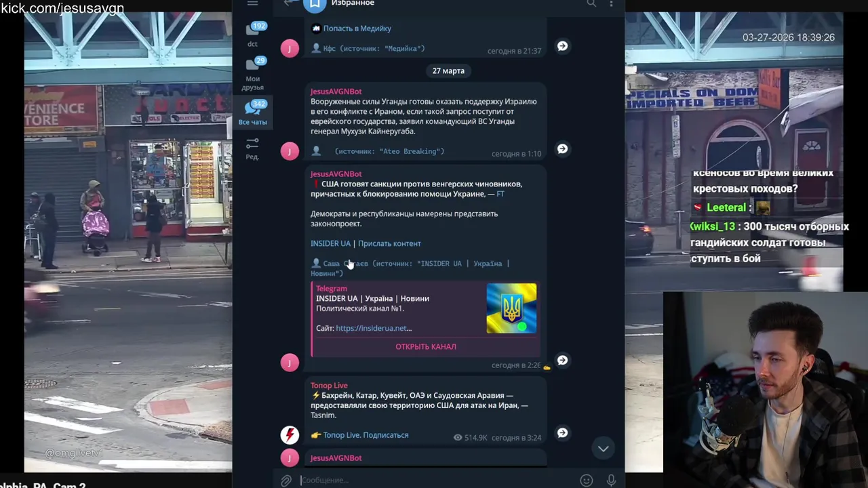
Task: Forward the INSIDER UA sanctions message
Action: pyautogui.click(x=562, y=360)
